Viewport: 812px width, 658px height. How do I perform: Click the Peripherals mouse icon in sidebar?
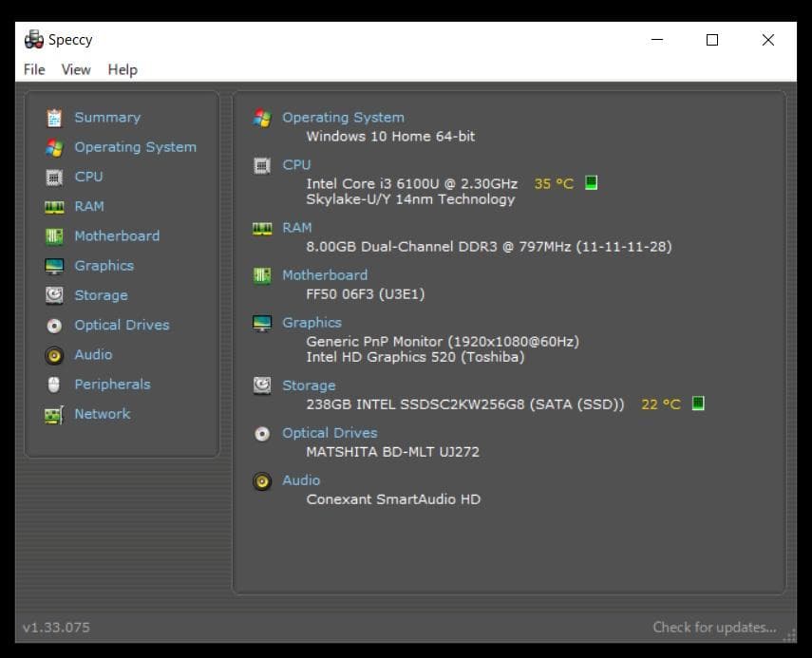(x=55, y=385)
